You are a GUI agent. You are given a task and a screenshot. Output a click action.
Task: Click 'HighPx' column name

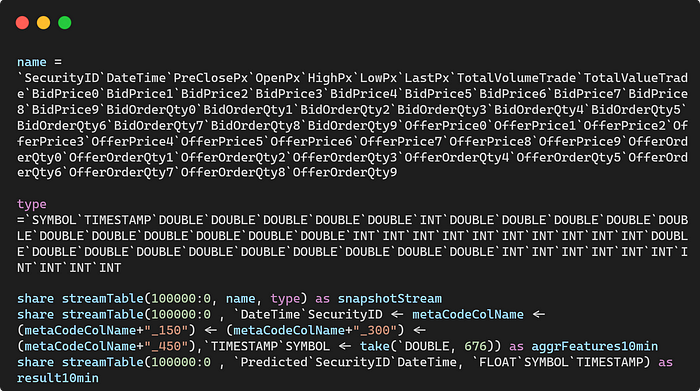tap(330, 78)
